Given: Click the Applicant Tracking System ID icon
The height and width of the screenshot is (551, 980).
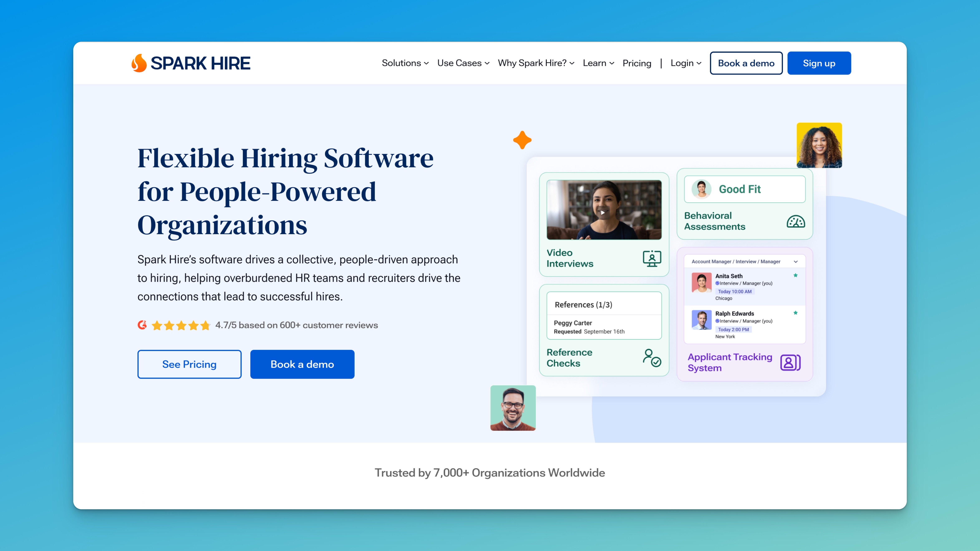Looking at the screenshot, I should [x=790, y=362].
